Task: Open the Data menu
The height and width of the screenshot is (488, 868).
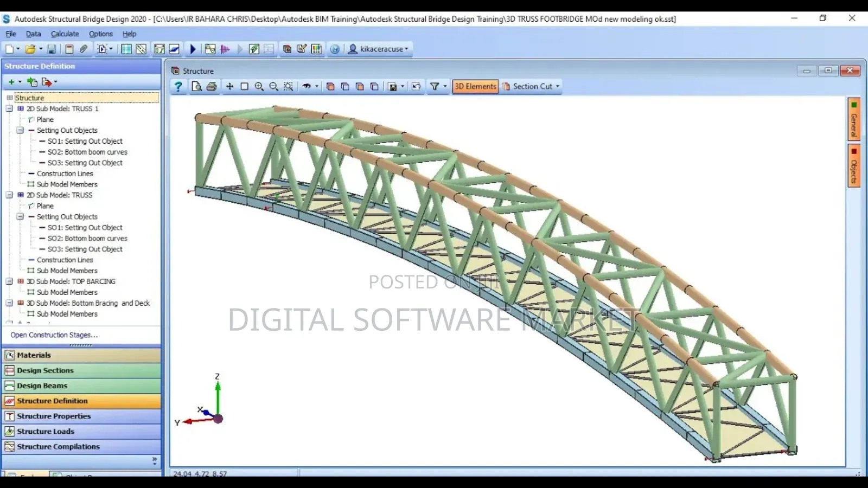Action: [33, 34]
